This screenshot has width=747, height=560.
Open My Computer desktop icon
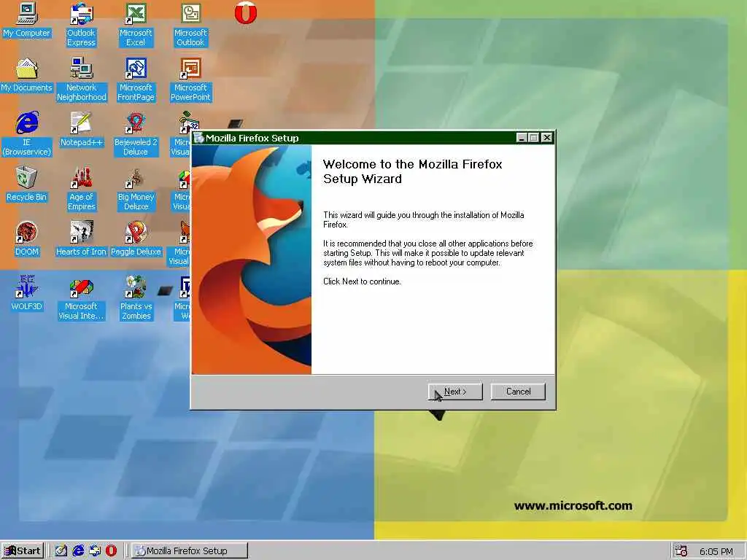(x=26, y=20)
